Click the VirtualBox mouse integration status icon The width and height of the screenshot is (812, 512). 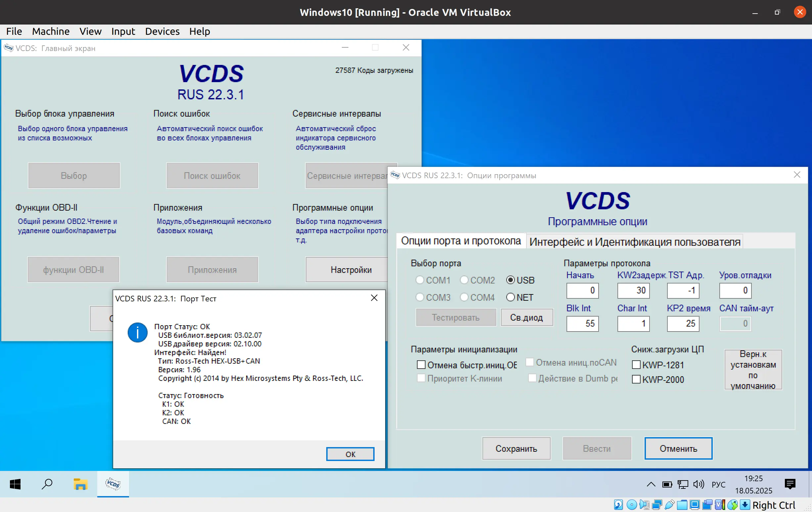[x=732, y=505]
